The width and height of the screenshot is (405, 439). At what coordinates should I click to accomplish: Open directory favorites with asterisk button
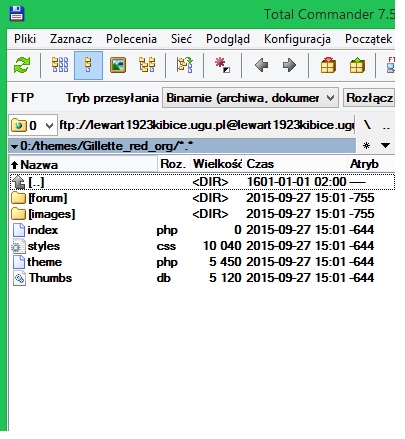(x=366, y=146)
